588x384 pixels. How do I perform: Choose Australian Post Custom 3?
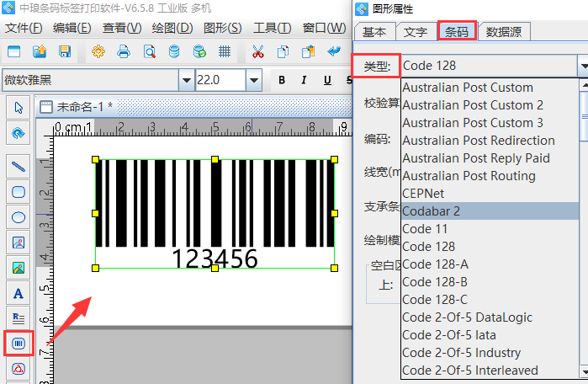pyautogui.click(x=490, y=123)
